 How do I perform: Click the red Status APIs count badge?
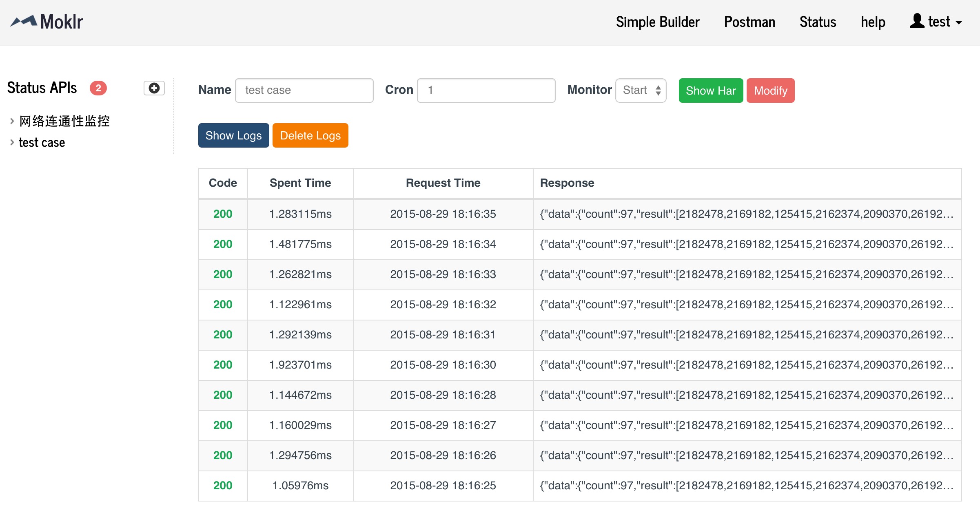(98, 88)
